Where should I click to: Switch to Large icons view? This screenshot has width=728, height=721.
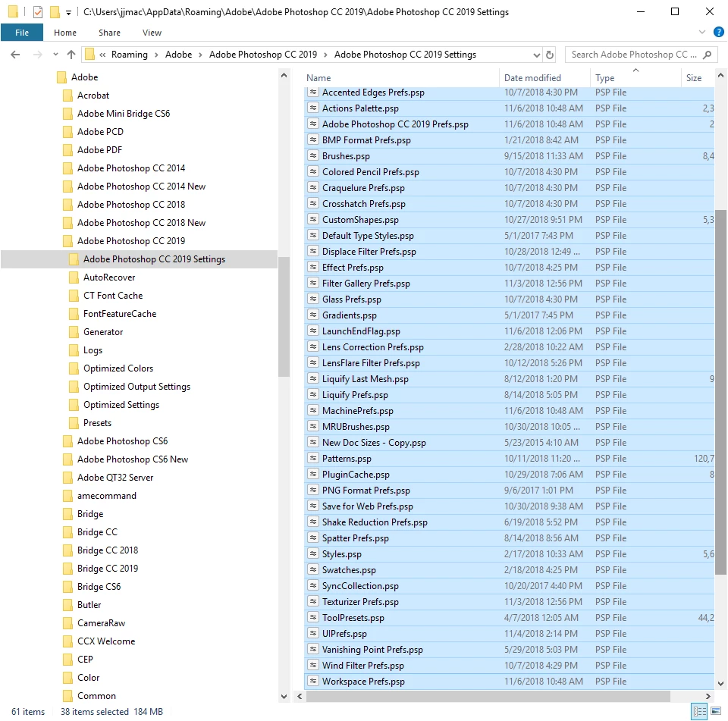[715, 711]
